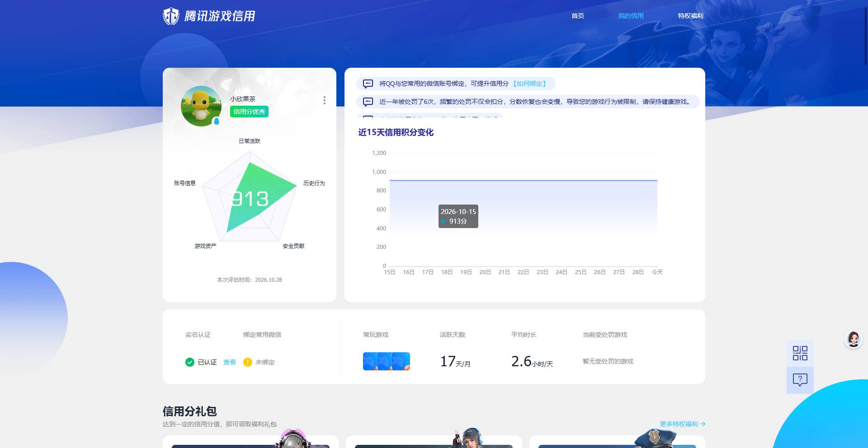Click the 信用分礼包 section heading

click(190, 411)
